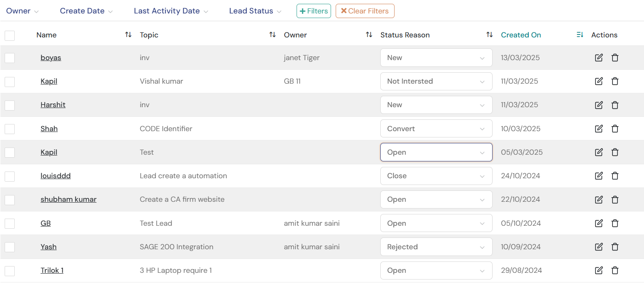Viewport: 644px width, 285px height.
Task: Click trash icon for louisddd lead
Action: pos(615,176)
